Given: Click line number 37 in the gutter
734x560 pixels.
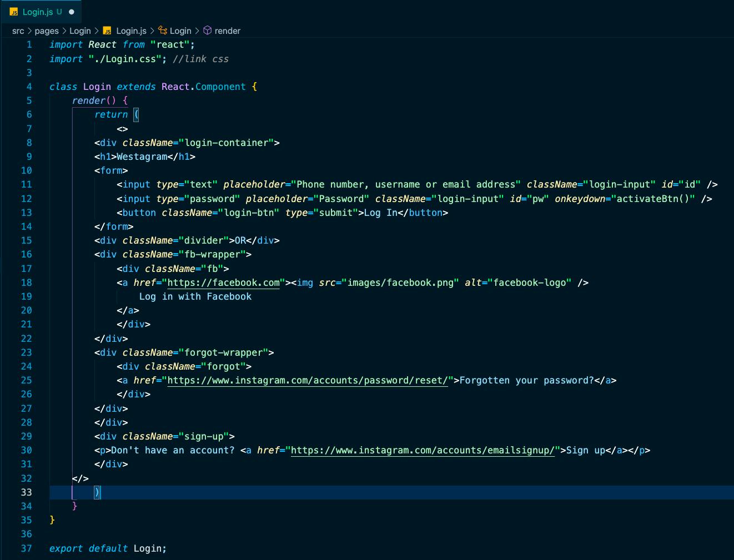Looking at the screenshot, I should click(x=27, y=548).
